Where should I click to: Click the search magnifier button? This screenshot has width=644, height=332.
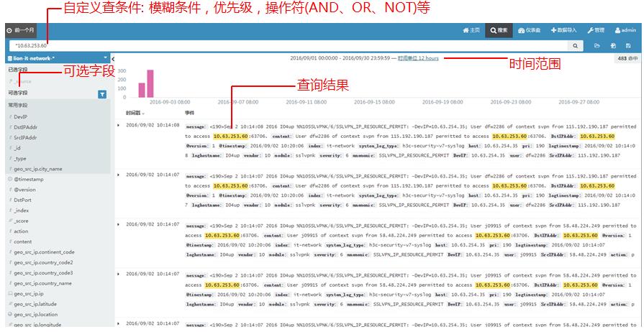576,45
